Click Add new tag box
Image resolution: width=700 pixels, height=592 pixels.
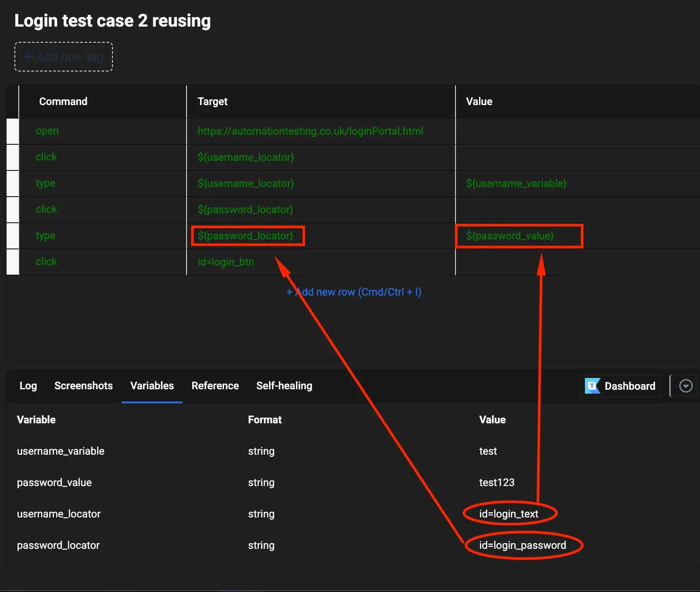64,57
